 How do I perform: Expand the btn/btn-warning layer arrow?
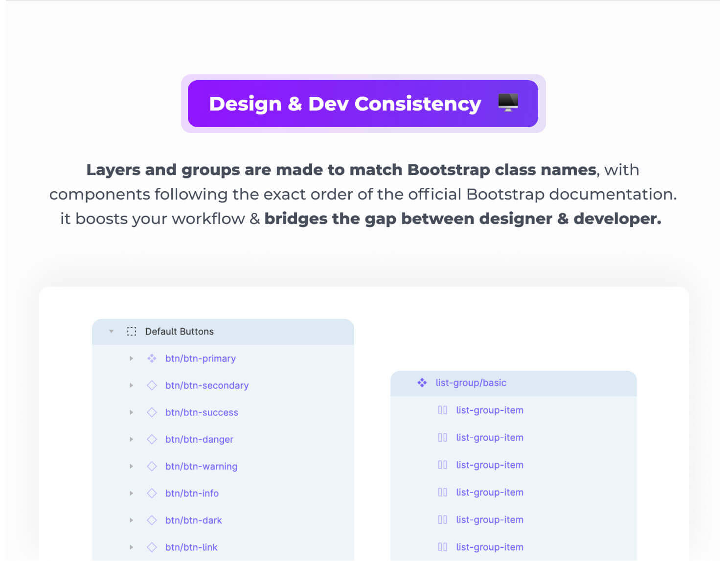pyautogui.click(x=131, y=466)
